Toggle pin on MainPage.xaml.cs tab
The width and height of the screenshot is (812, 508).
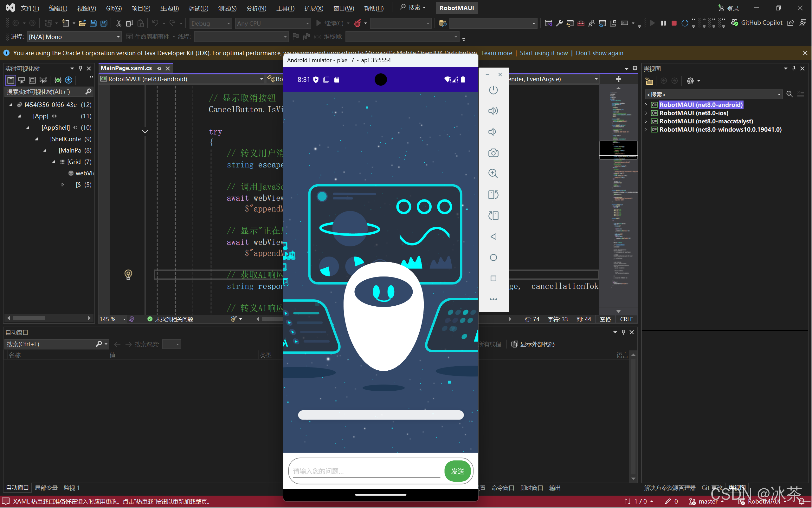(159, 68)
